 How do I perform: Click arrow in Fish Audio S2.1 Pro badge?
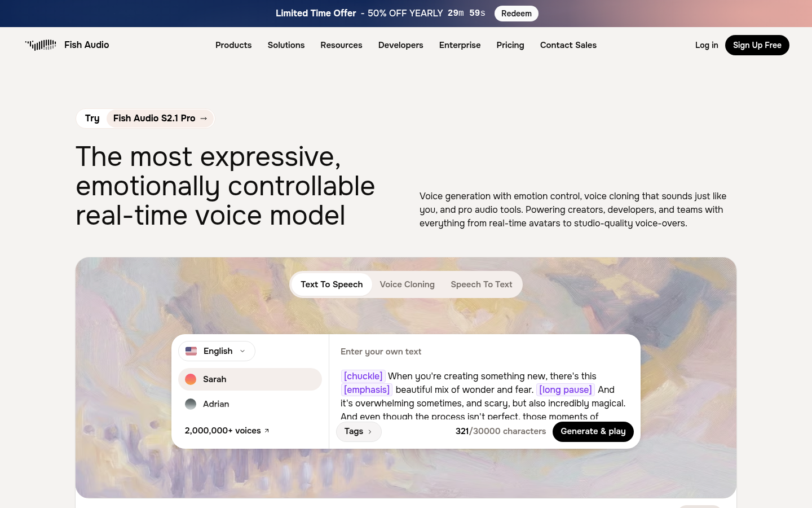pos(204,119)
